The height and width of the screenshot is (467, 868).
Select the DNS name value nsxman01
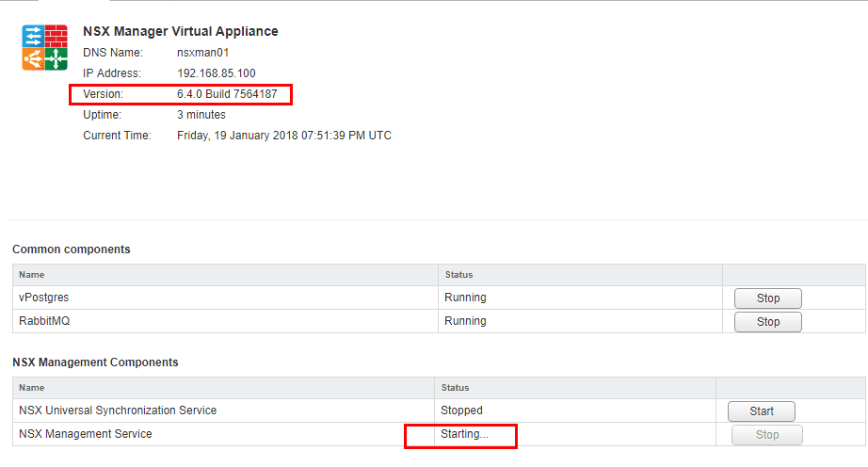202,53
